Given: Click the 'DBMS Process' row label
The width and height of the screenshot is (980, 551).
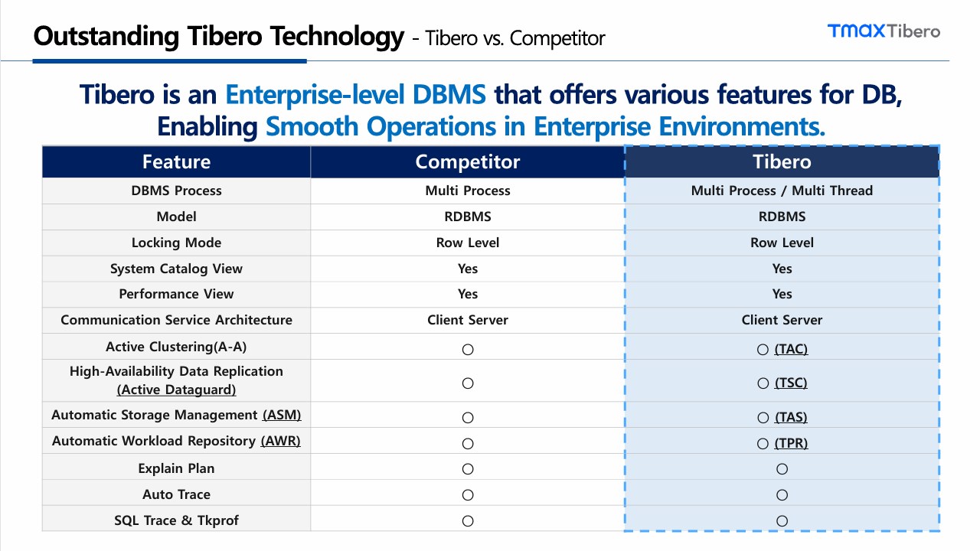Looking at the screenshot, I should tap(176, 191).
